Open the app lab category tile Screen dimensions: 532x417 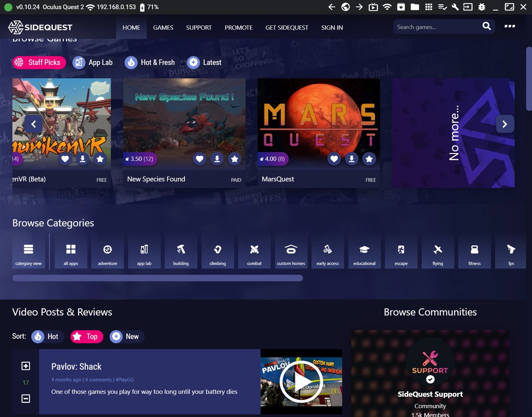pos(144,252)
